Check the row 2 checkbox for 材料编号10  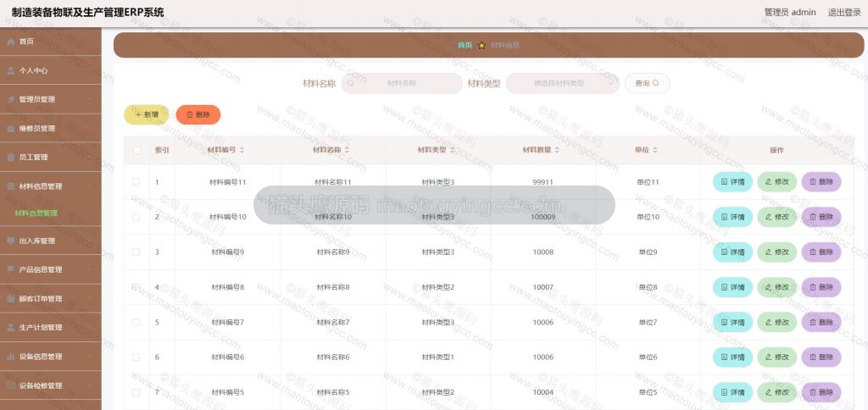point(136,217)
